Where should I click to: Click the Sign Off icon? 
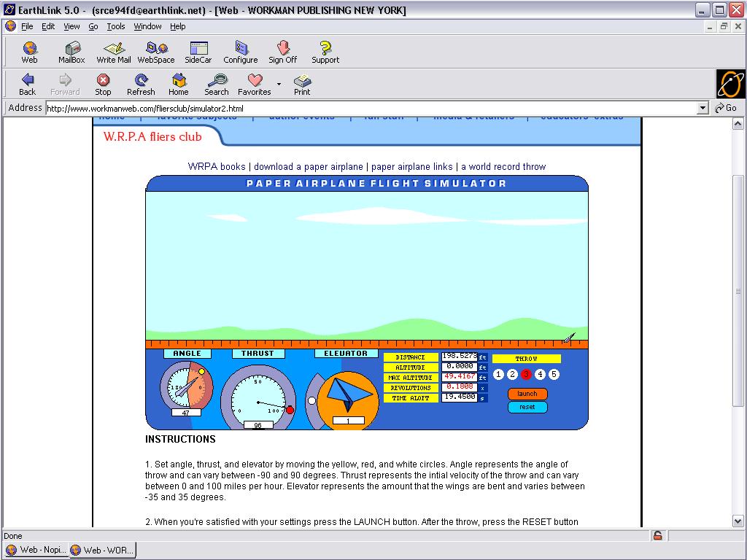282,52
